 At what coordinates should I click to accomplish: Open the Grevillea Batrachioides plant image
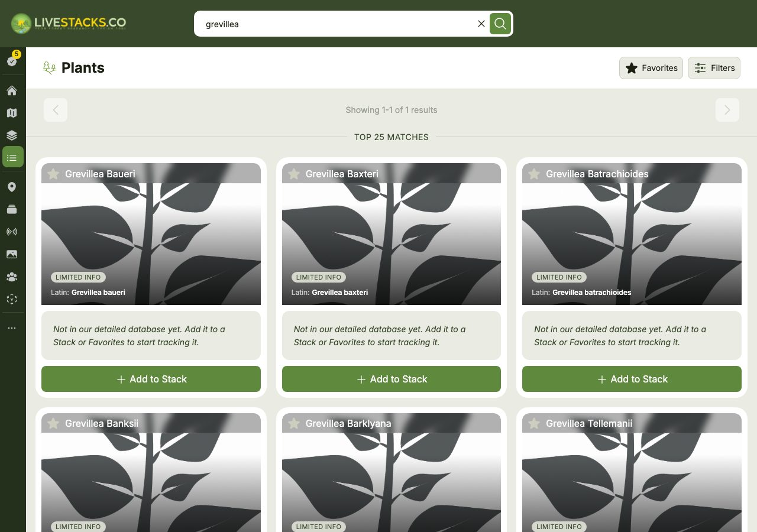[x=632, y=234]
